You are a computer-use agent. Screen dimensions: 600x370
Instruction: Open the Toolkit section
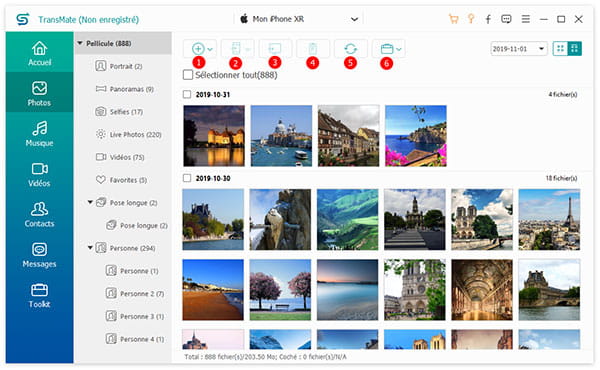click(39, 295)
